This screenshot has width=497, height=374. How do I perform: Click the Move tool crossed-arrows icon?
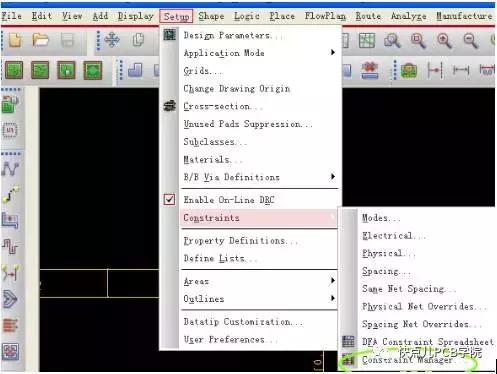pyautogui.click(x=112, y=40)
